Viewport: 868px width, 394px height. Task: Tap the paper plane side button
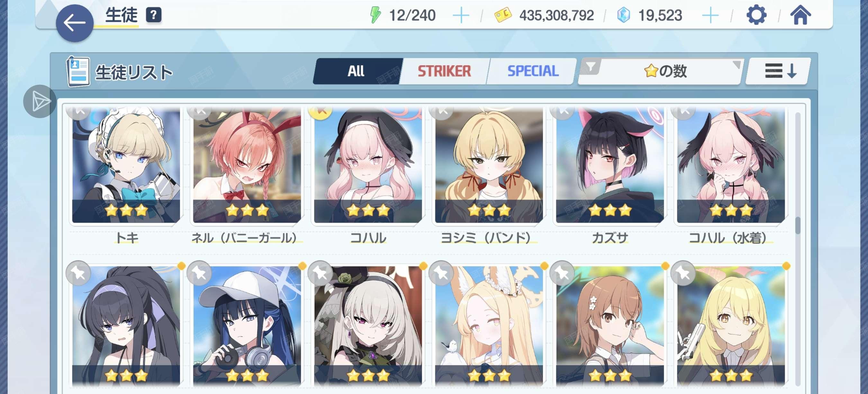click(x=40, y=101)
